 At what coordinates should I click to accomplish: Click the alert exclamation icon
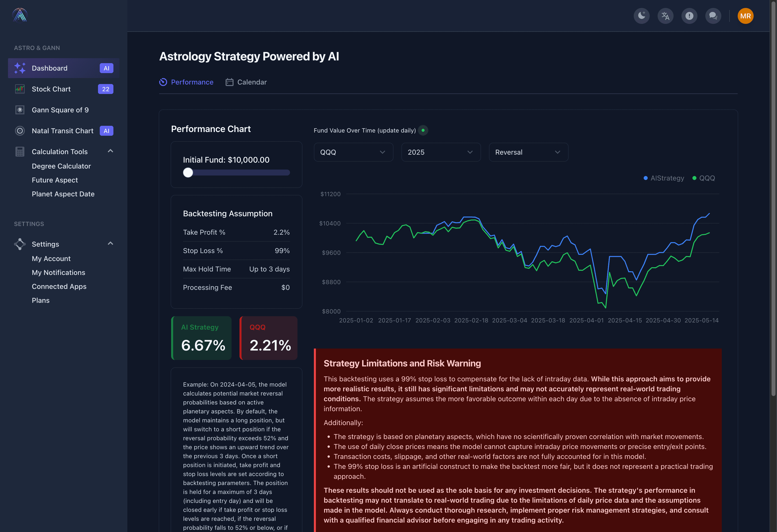(x=689, y=16)
